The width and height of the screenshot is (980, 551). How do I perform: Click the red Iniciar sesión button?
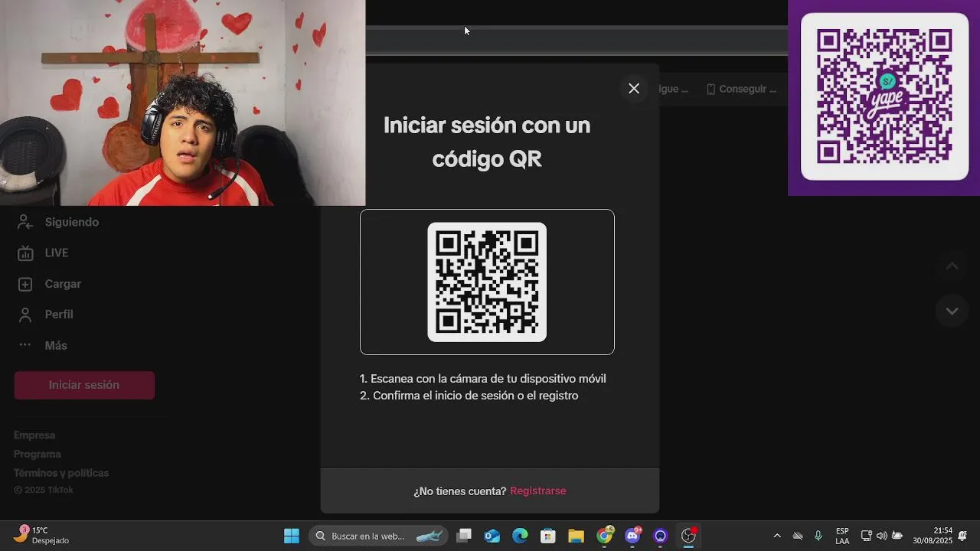point(84,385)
